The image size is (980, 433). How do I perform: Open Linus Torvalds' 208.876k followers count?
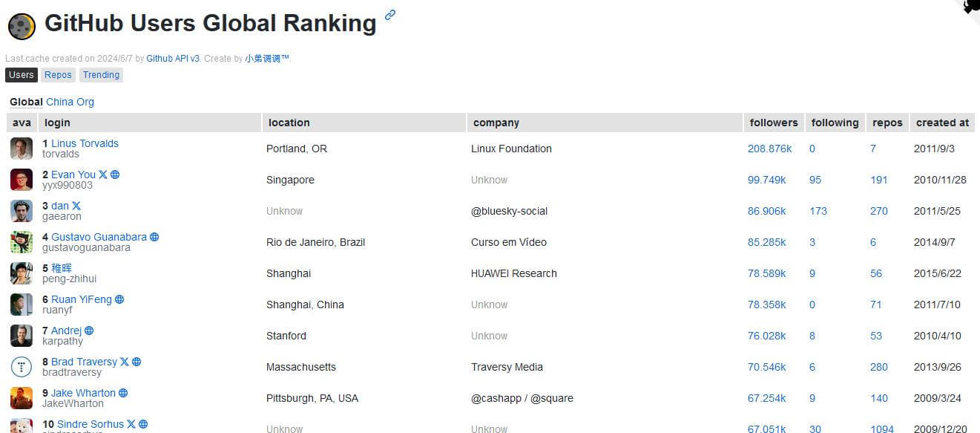click(x=769, y=149)
